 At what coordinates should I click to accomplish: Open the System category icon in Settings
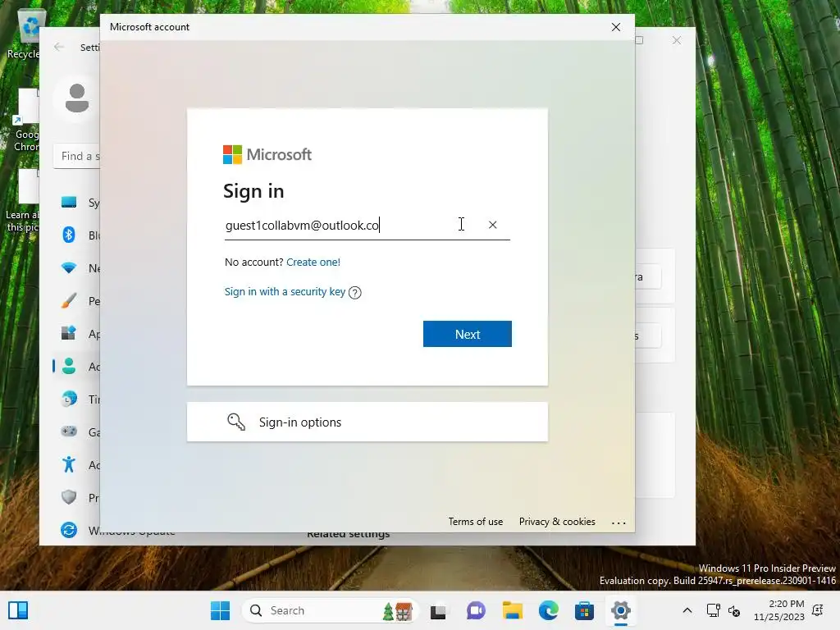point(69,202)
